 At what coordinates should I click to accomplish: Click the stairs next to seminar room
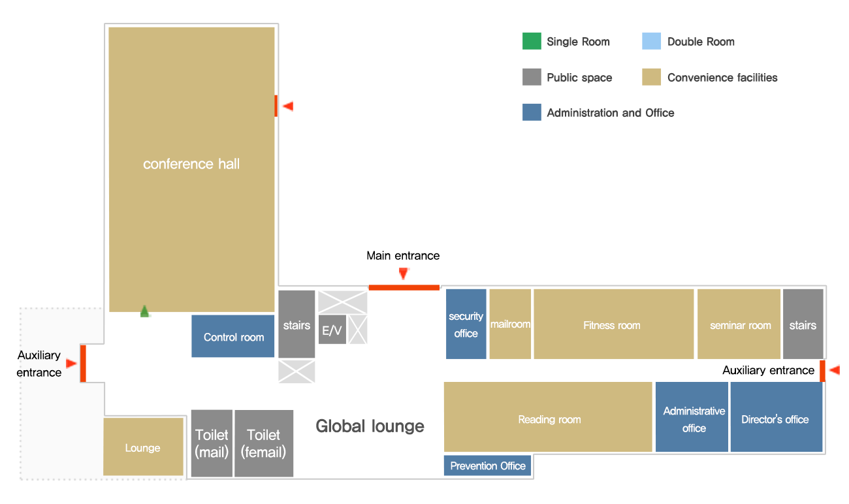(x=803, y=324)
